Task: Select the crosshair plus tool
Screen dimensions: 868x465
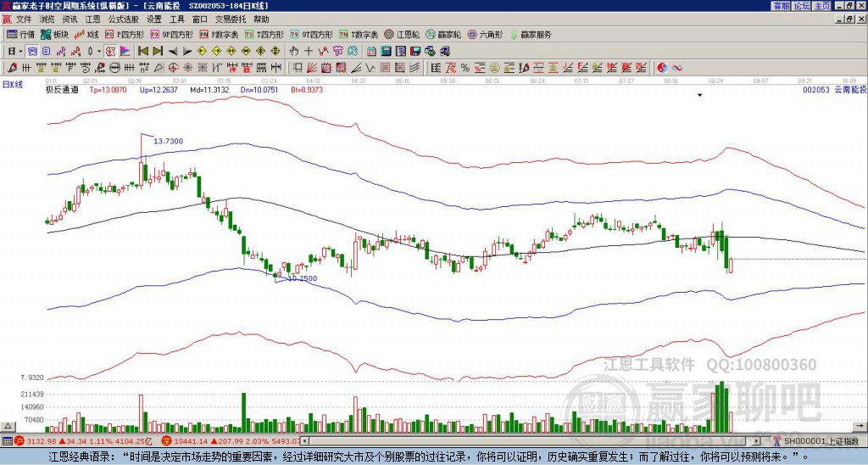Action: coord(309,52)
